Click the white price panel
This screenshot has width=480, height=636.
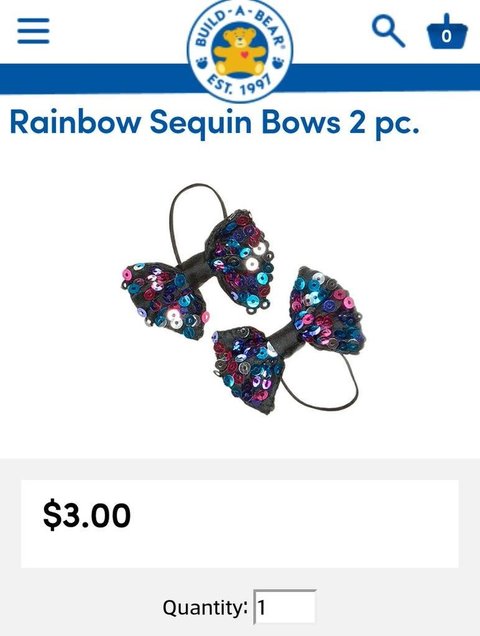click(x=240, y=524)
